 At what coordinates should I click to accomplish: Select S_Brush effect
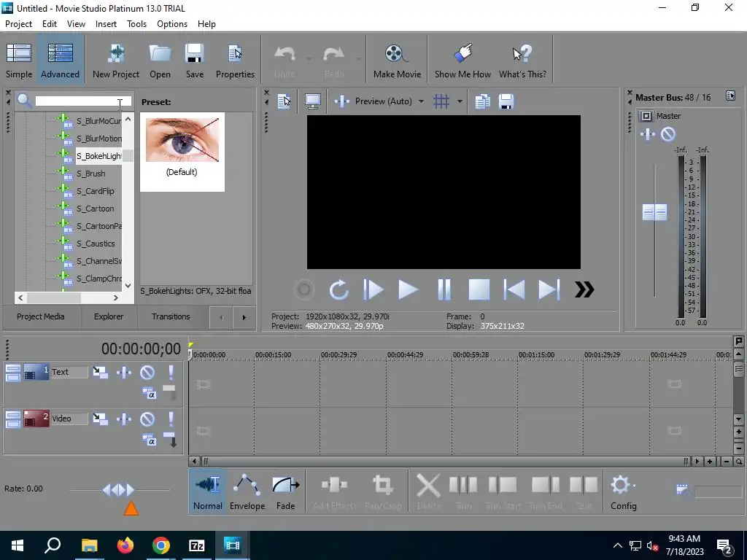(x=91, y=174)
